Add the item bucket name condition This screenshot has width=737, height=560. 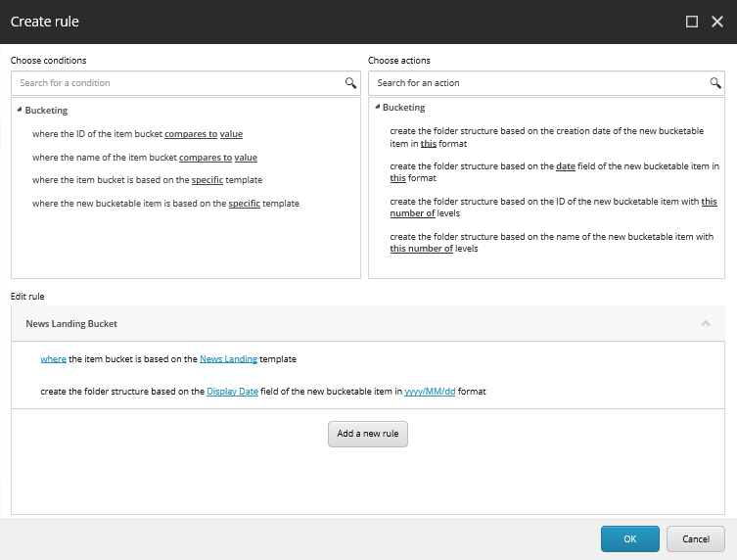coord(145,158)
